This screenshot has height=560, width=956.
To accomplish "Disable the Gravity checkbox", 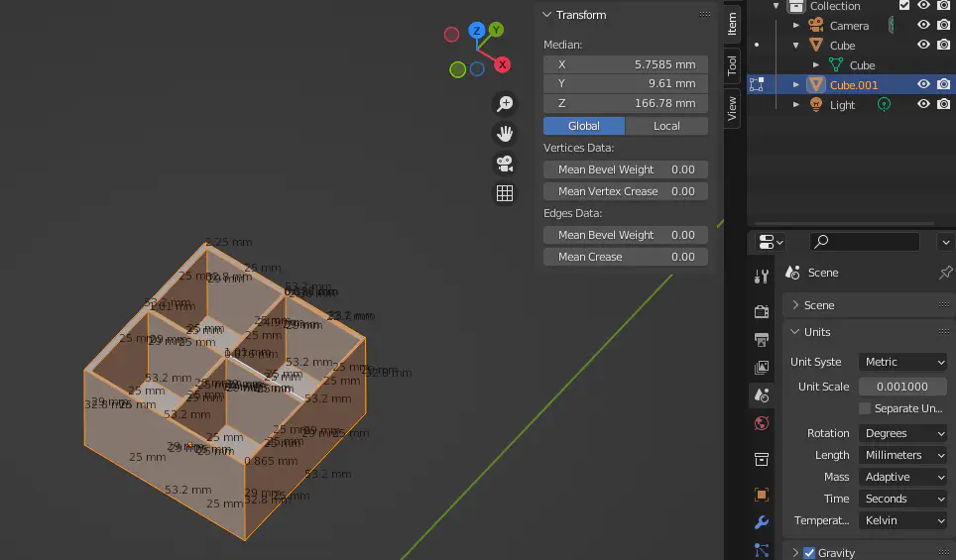I will [809, 553].
